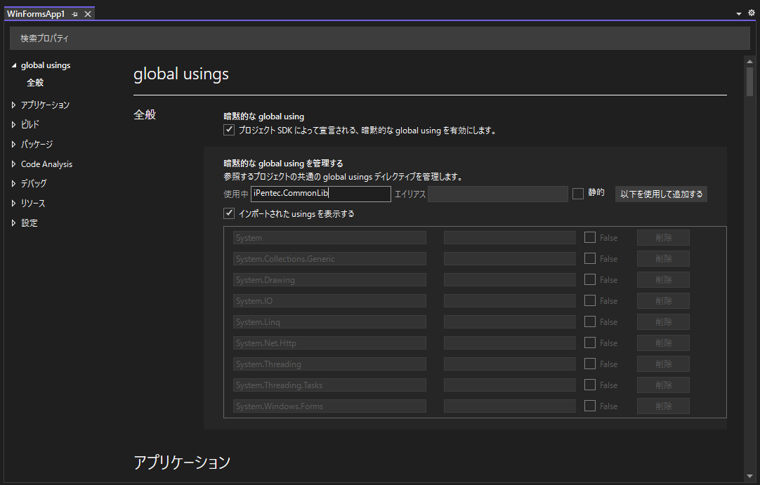Close the WinFormsApp1 tab
This screenshot has width=760, height=485.
88,14
